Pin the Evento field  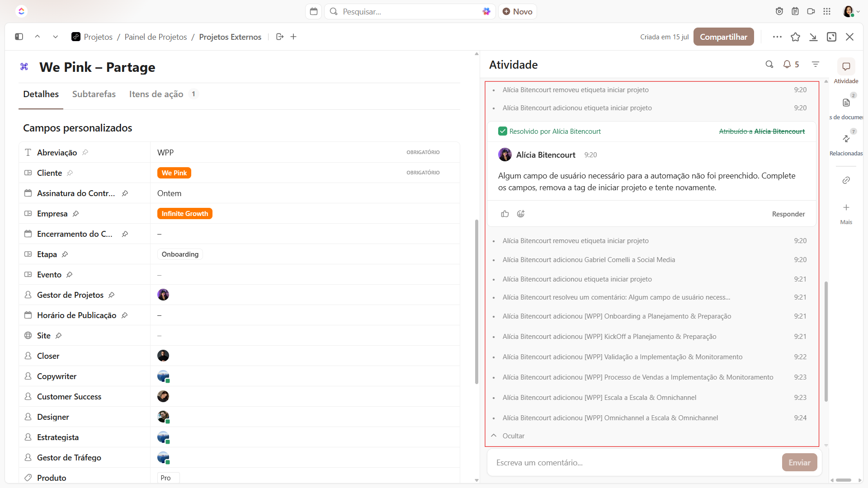(69, 274)
